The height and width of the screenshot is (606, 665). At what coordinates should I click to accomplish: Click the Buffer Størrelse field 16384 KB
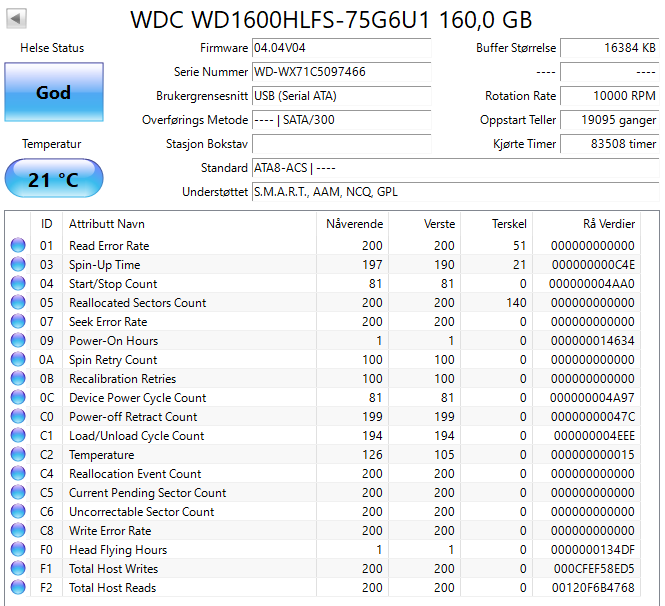point(609,47)
